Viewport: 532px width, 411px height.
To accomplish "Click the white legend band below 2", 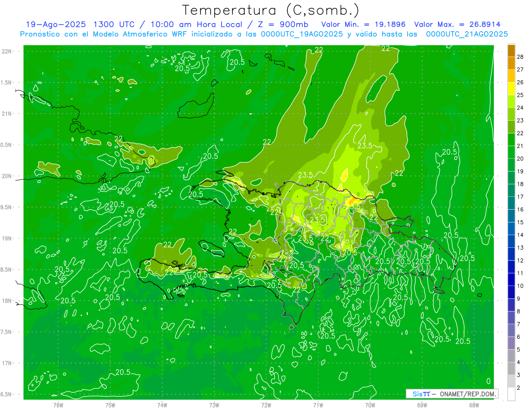I will [511, 394].
